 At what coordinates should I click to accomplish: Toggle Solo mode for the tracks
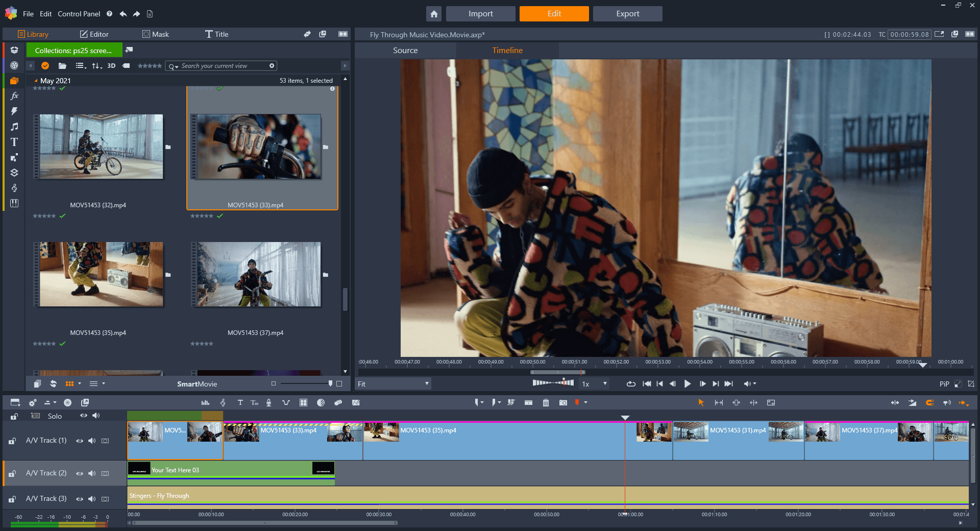coord(54,416)
